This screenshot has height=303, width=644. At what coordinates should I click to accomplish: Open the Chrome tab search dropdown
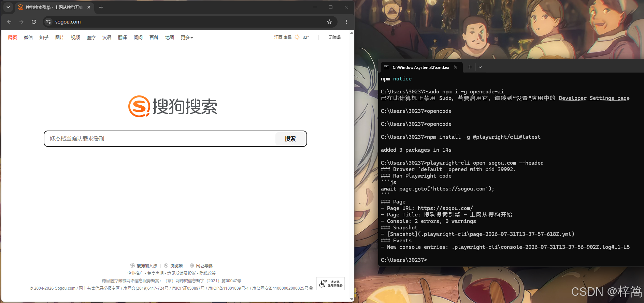[x=8, y=7]
